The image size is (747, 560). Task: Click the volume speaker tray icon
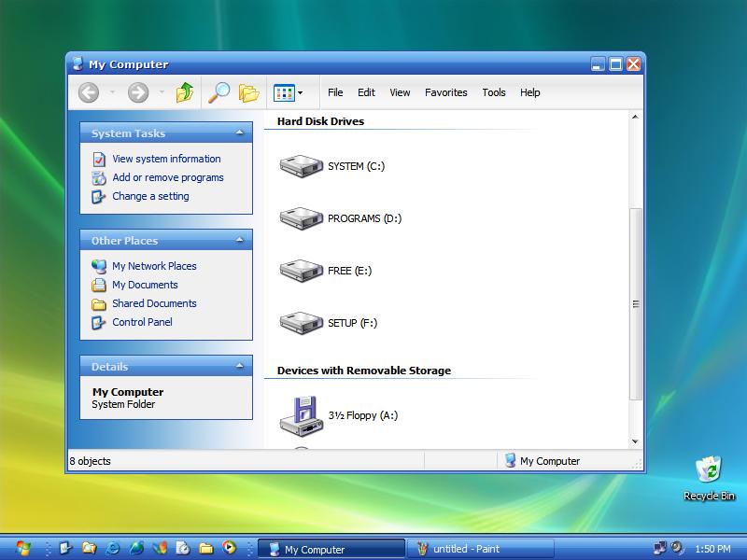(677, 549)
